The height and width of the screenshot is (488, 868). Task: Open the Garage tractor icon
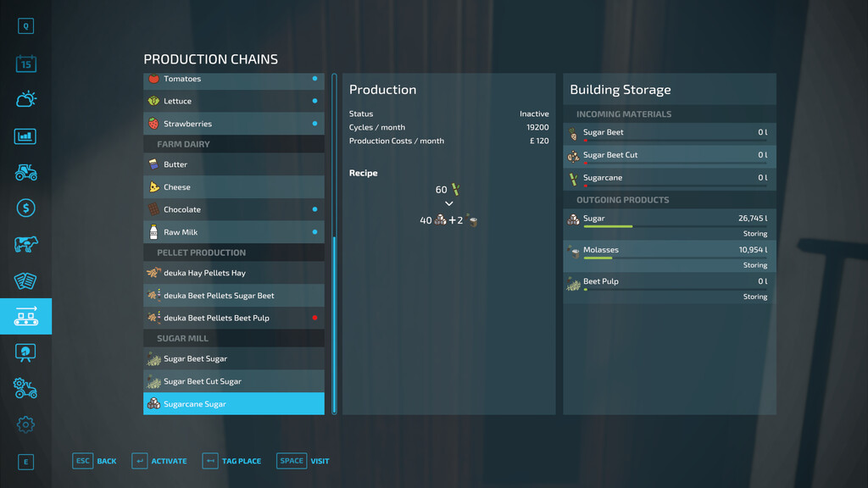pyautogui.click(x=26, y=170)
